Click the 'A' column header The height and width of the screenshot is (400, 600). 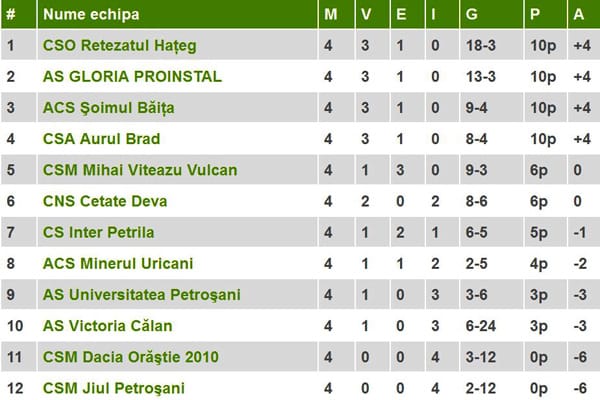578,15
